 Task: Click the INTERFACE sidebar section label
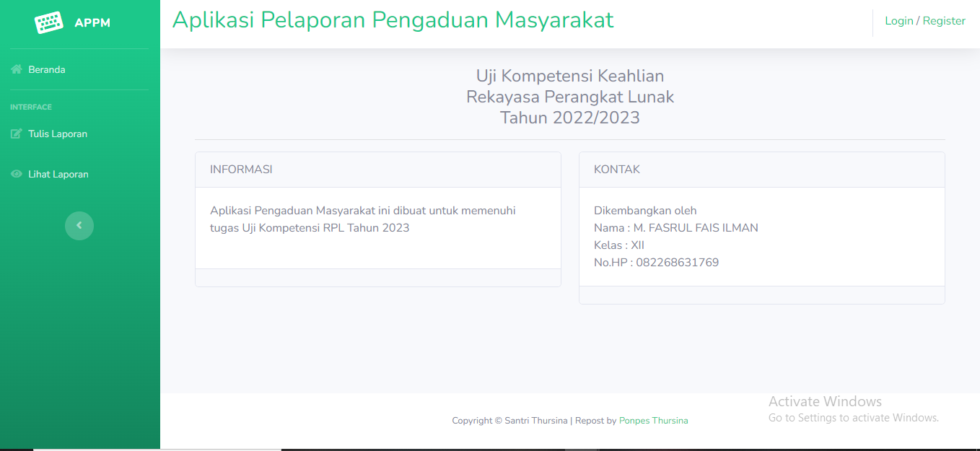(31, 108)
